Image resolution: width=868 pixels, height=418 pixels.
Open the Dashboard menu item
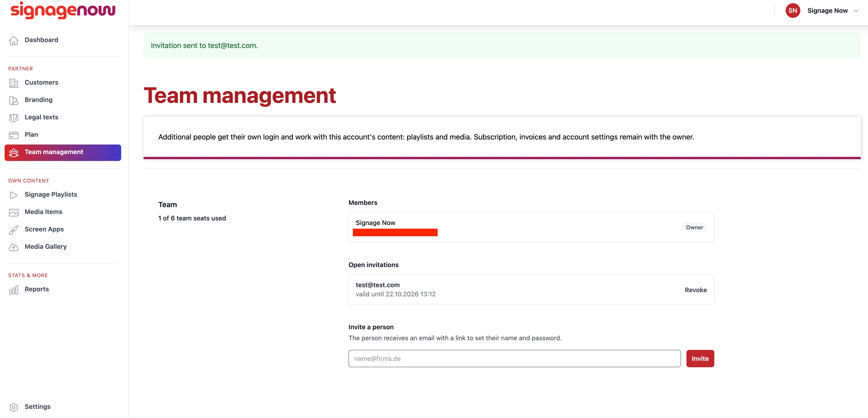pos(63,40)
